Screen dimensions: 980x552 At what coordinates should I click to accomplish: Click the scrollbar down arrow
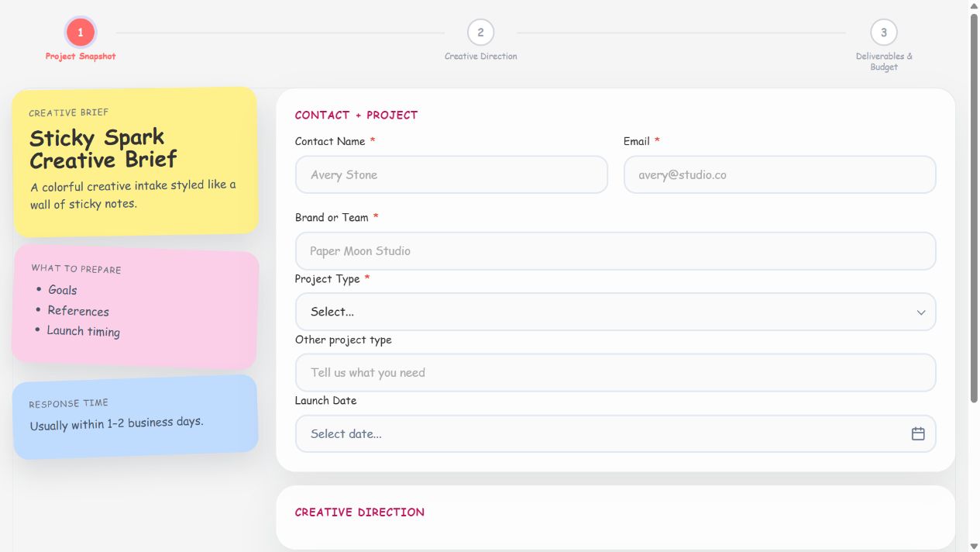[974, 547]
